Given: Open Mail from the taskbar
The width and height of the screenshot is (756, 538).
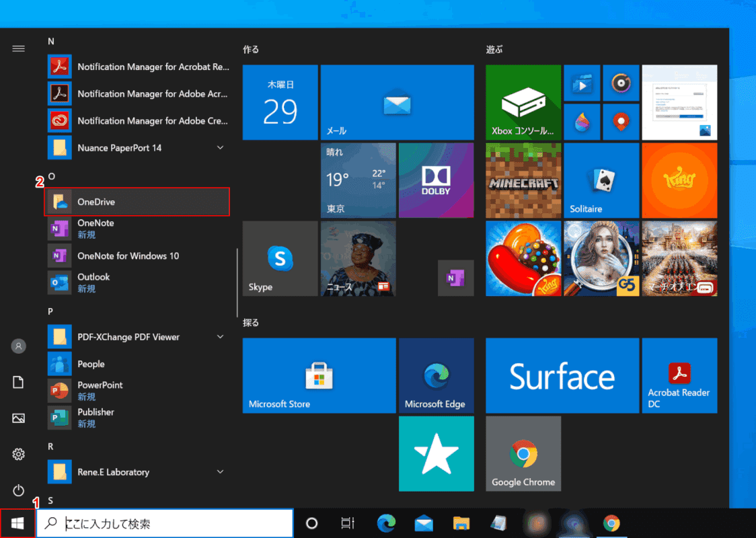Looking at the screenshot, I should click(424, 523).
